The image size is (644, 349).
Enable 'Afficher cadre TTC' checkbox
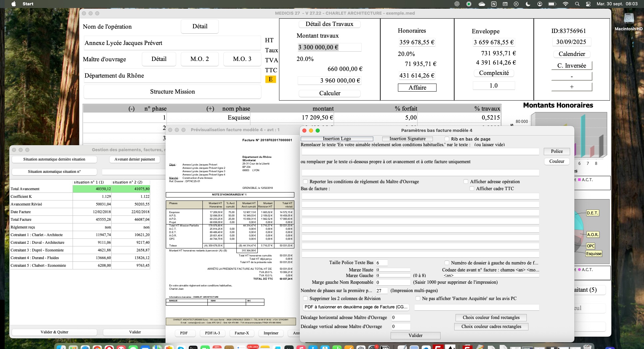(472, 188)
